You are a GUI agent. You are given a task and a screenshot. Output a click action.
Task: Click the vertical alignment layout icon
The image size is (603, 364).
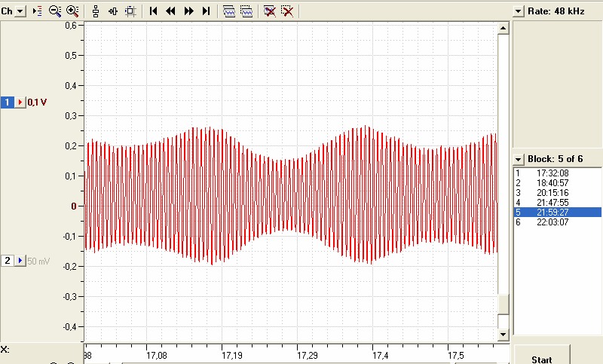point(96,11)
